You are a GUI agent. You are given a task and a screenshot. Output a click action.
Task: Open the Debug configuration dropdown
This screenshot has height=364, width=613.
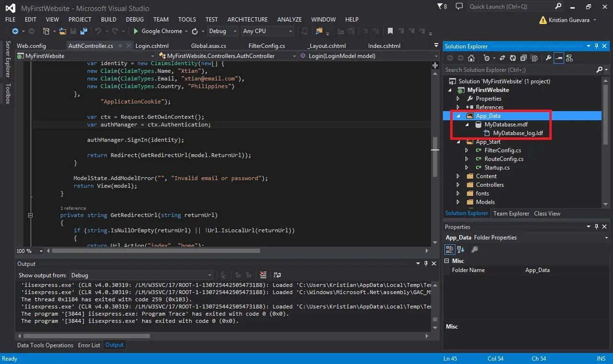coord(223,31)
